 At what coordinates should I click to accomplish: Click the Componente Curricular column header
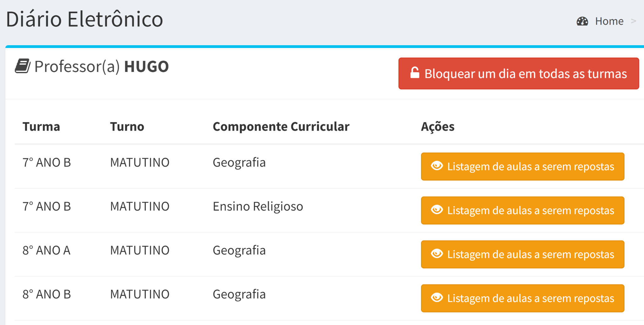tap(281, 127)
